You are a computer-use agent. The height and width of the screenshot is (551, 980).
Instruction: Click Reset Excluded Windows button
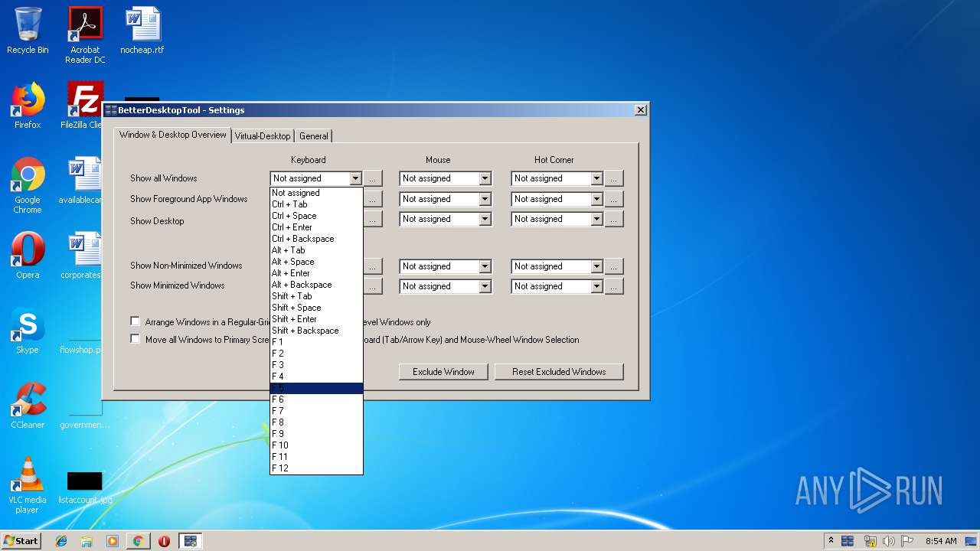[559, 372]
